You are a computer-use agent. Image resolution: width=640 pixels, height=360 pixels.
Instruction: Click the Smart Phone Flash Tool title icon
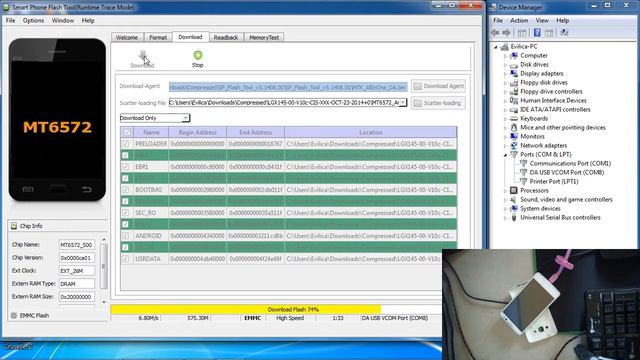tap(6, 7)
